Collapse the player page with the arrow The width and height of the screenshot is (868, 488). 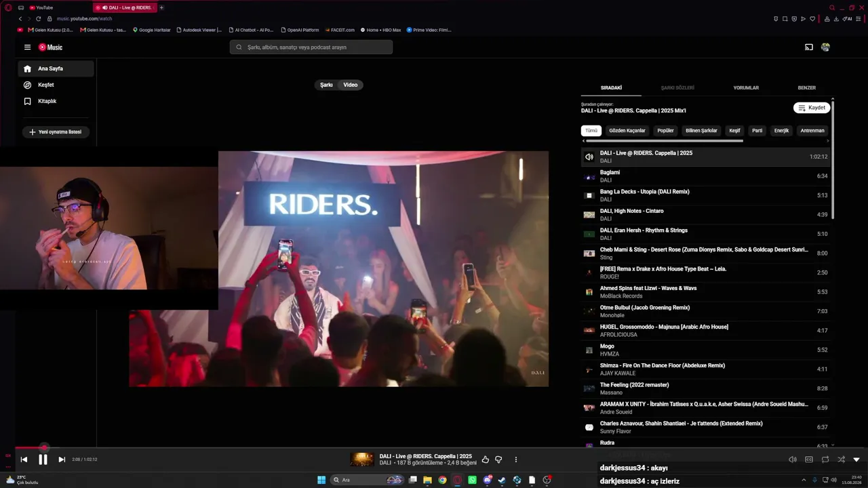(x=856, y=460)
